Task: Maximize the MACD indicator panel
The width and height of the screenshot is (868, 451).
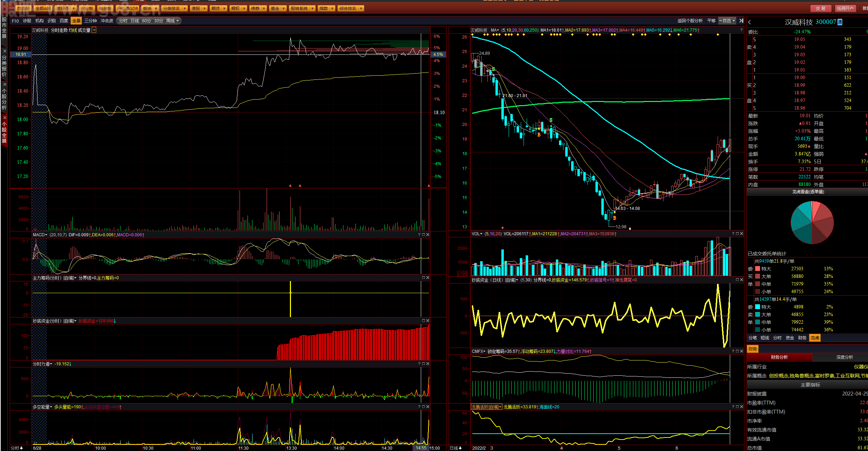Action: [x=424, y=235]
